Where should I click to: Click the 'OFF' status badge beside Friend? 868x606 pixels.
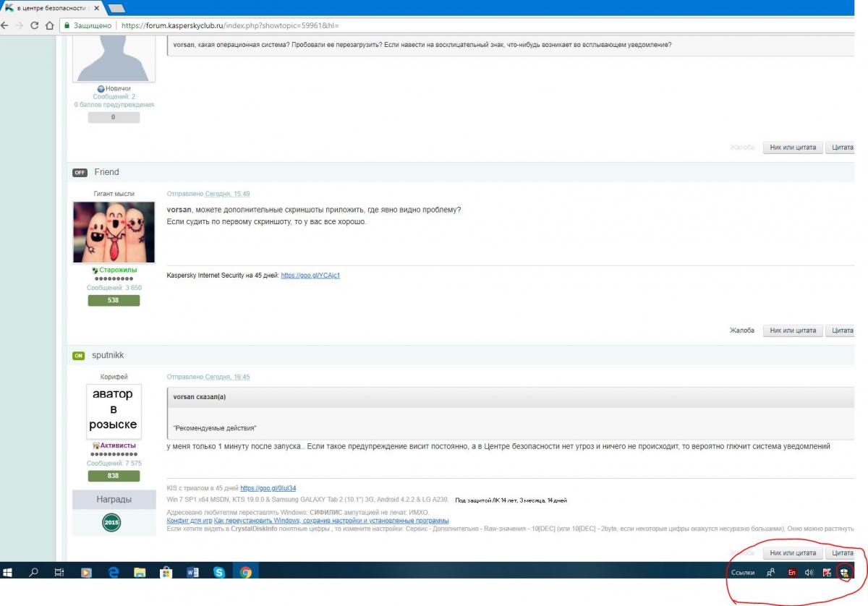click(x=80, y=173)
